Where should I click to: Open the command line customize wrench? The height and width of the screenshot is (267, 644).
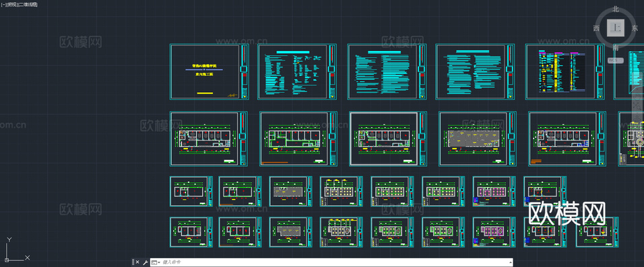(145, 262)
